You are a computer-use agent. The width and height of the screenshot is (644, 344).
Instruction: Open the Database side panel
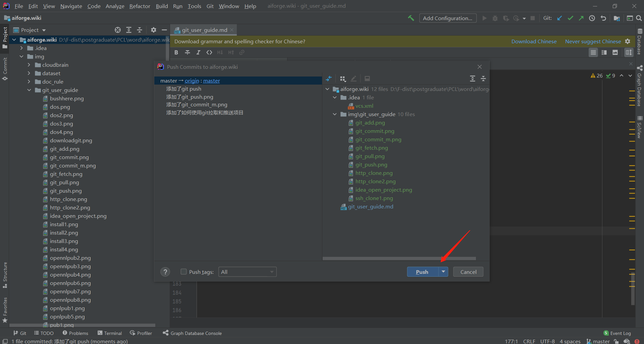tap(640, 42)
